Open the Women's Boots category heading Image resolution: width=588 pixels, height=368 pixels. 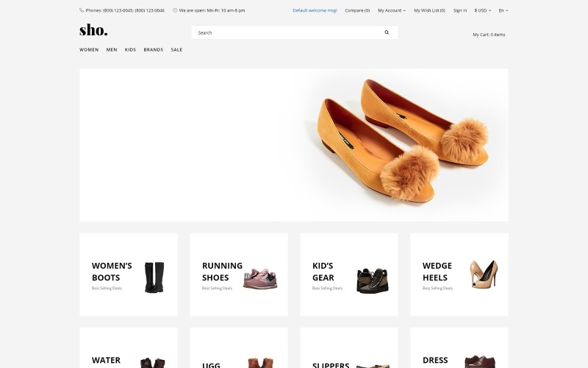(x=112, y=272)
